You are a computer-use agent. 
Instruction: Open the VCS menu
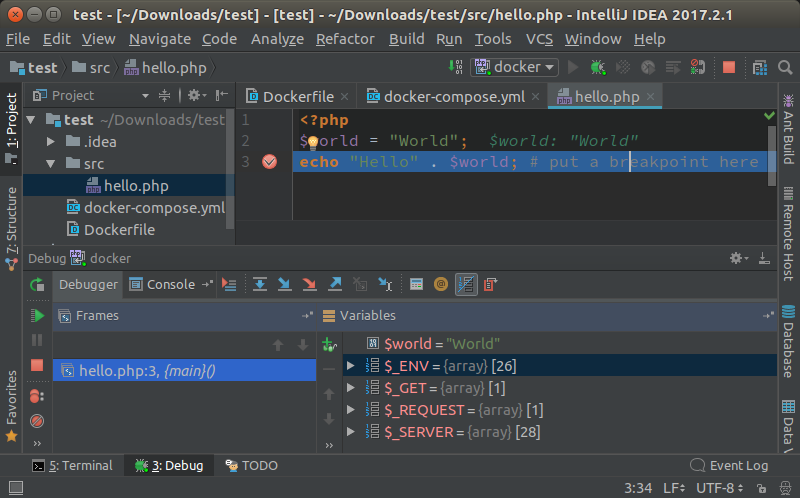click(539, 39)
